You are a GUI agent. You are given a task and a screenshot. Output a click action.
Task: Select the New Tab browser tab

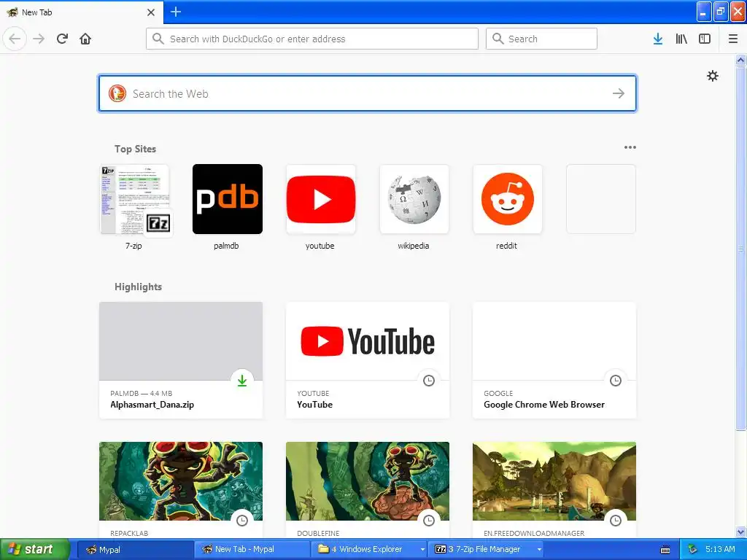click(81, 12)
